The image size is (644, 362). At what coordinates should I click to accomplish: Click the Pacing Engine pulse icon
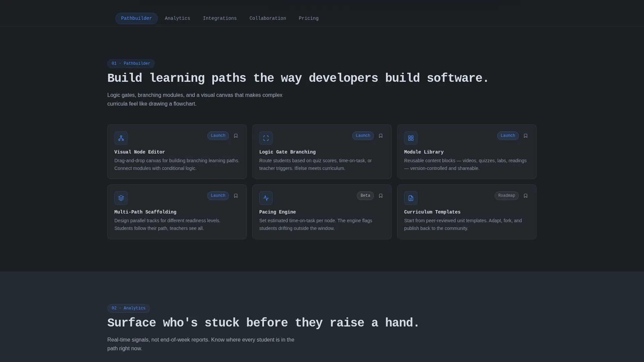[x=266, y=198]
